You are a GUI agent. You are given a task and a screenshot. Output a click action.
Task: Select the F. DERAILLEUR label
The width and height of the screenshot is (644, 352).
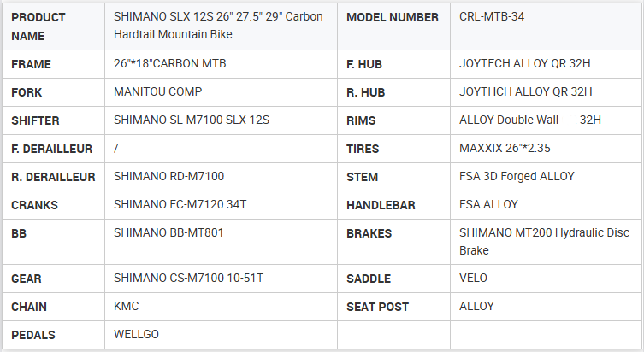click(51, 149)
